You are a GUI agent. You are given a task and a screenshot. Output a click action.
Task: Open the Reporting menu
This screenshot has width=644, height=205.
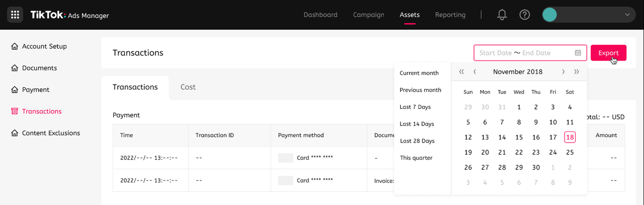[x=450, y=15]
